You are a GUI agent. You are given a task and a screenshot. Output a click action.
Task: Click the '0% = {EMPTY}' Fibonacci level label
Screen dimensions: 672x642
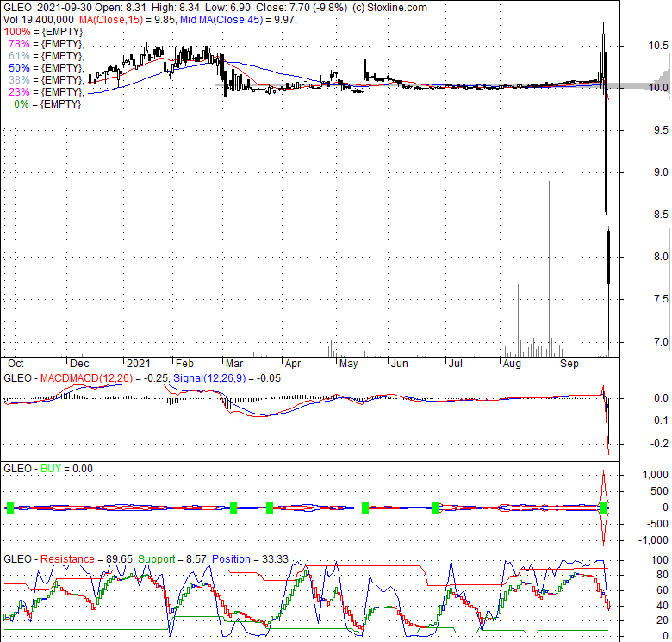[47, 104]
